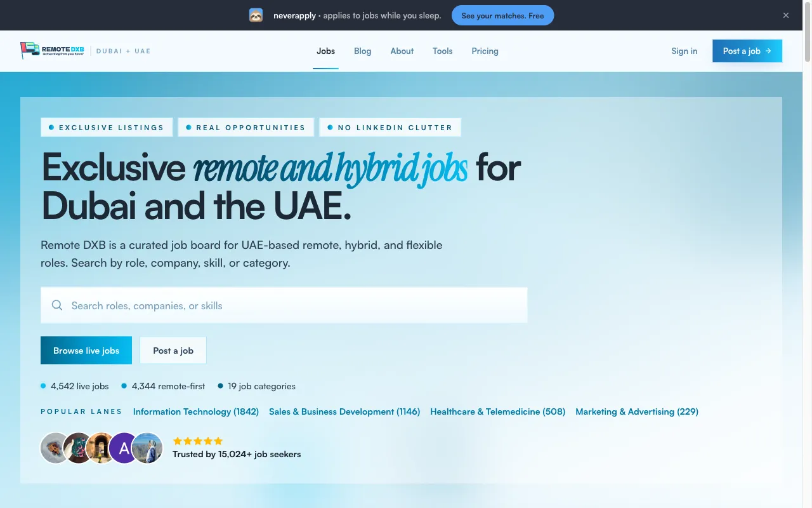View the Pricing page
Viewport: 812px width, 508px height.
point(485,51)
